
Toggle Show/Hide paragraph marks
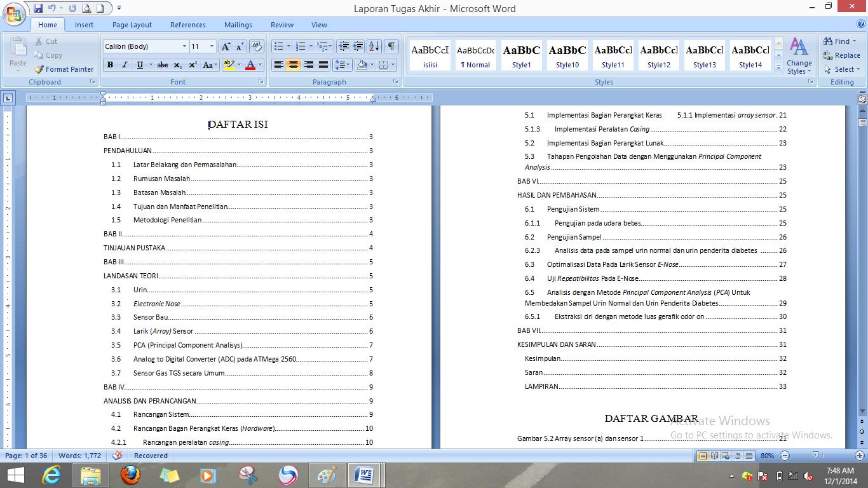tap(391, 46)
